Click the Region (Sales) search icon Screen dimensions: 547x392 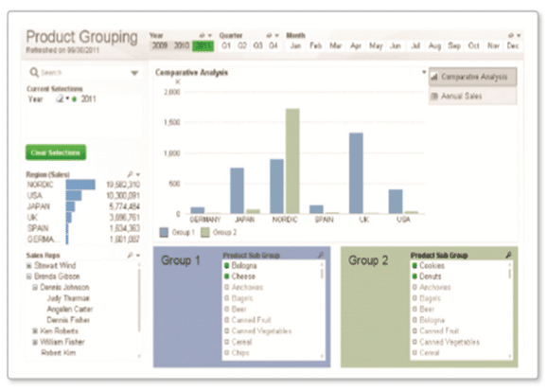click(130, 174)
